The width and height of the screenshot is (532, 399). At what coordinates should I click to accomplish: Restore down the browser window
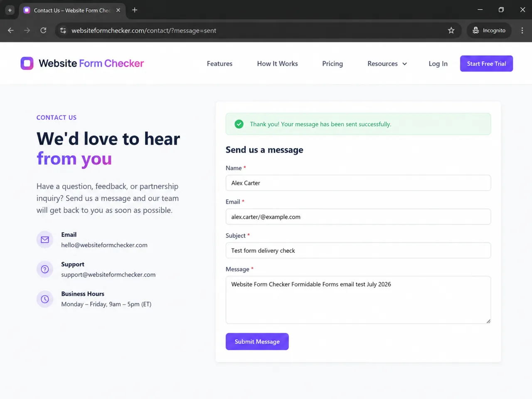tap(501, 10)
